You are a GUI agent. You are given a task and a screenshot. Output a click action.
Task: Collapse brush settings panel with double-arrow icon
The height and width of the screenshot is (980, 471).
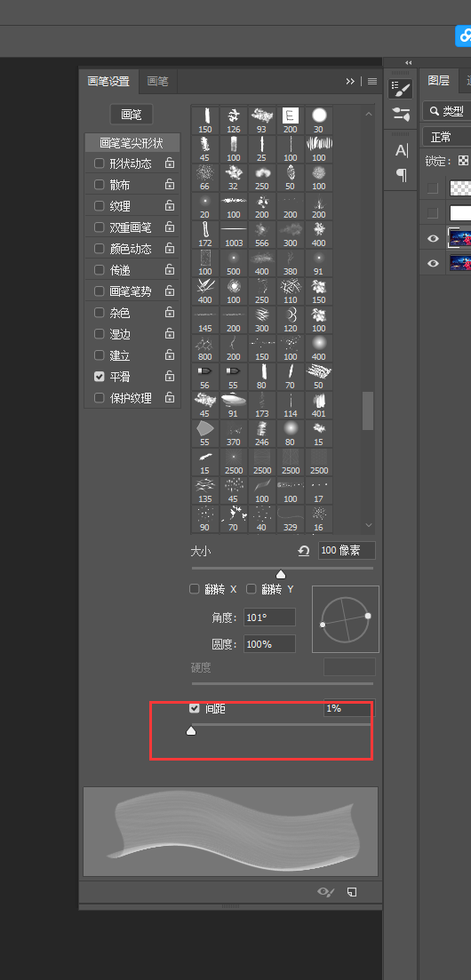350,81
